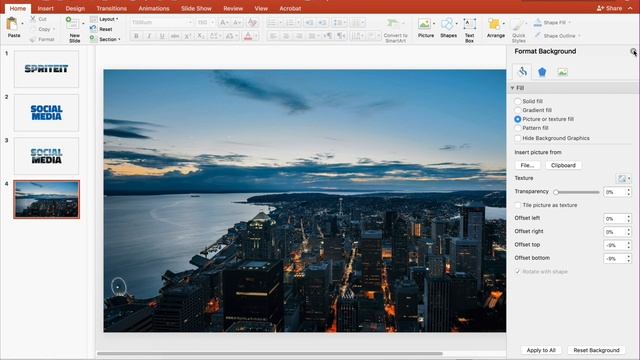The image size is (640, 360).
Task: Open the Picture tab in Format Background
Action: (x=562, y=72)
